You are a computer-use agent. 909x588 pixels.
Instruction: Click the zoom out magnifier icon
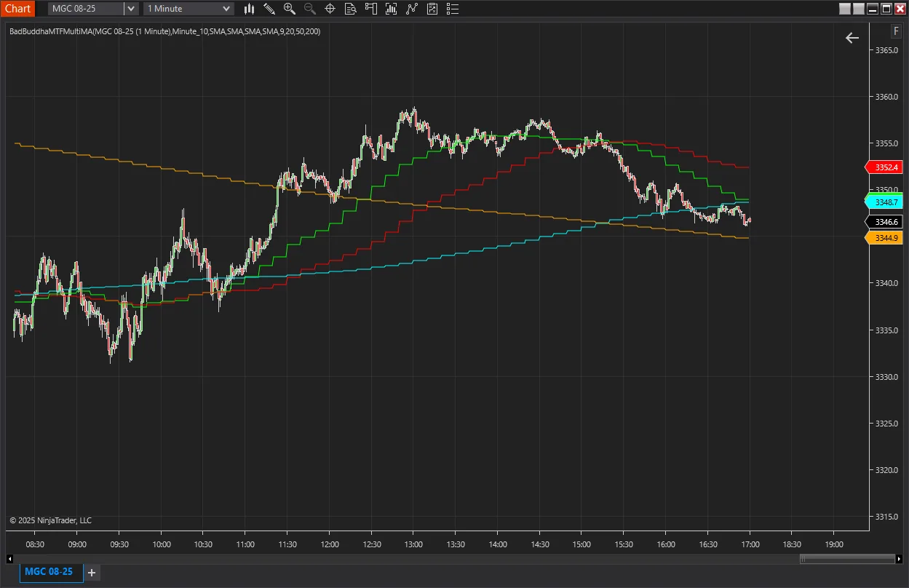coord(309,9)
